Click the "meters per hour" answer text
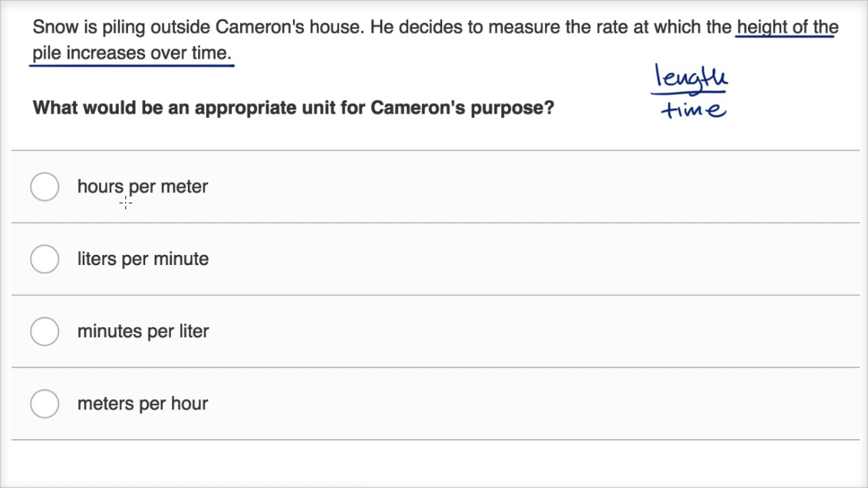 [x=142, y=404]
